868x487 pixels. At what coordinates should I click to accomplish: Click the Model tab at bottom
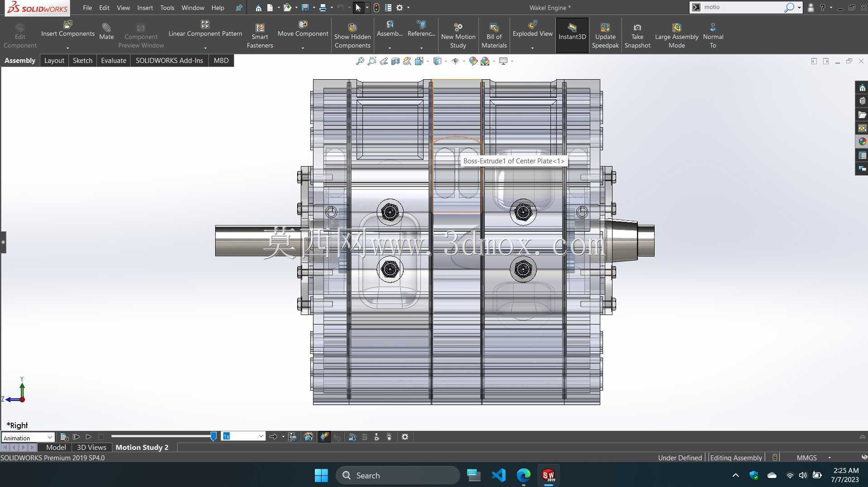point(56,447)
